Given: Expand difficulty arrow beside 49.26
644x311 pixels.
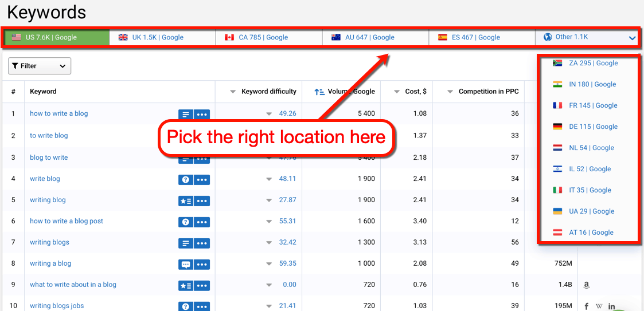Looking at the screenshot, I should (269, 113).
